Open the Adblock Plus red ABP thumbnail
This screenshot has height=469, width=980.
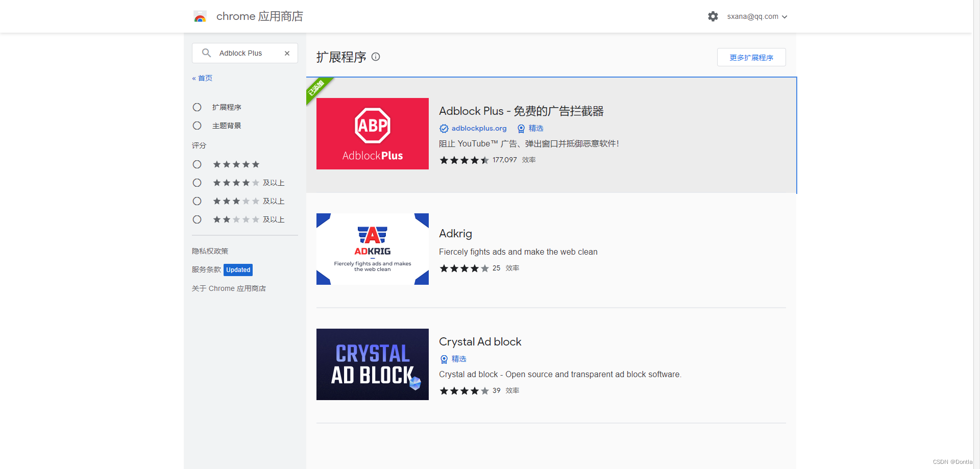(x=373, y=134)
